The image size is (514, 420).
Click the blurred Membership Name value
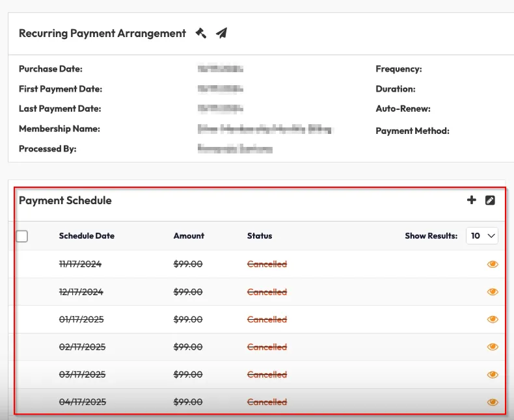pyautogui.click(x=264, y=129)
